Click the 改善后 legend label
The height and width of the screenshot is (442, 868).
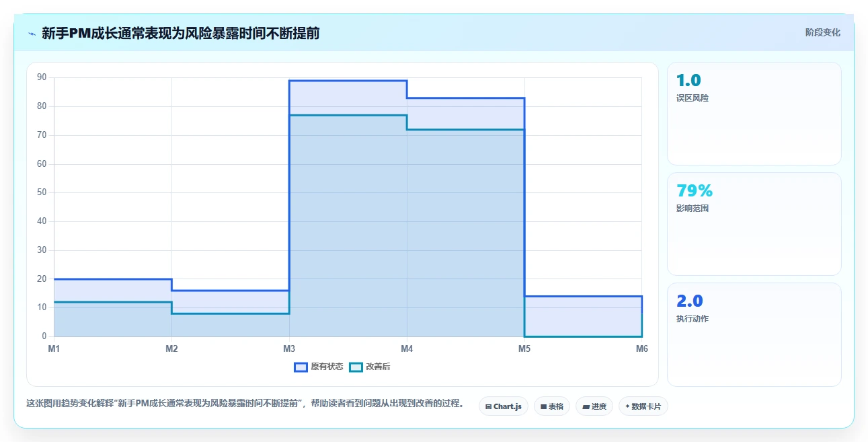tap(378, 367)
